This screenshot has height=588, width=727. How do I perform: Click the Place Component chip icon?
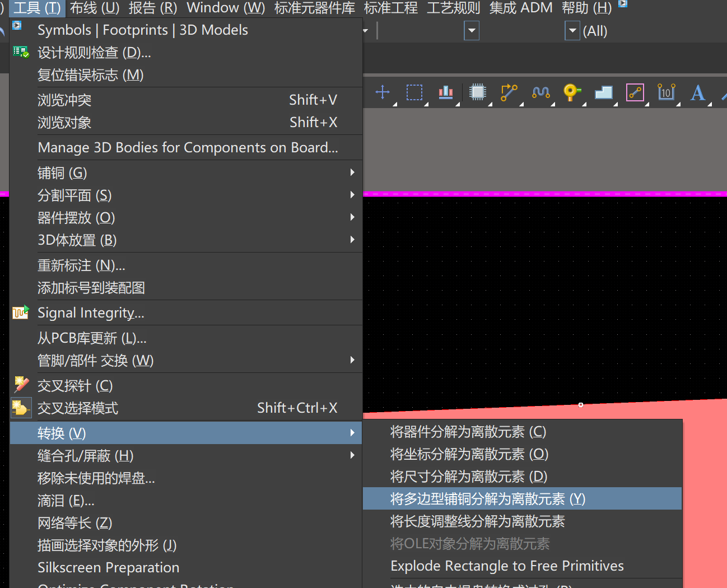477,92
